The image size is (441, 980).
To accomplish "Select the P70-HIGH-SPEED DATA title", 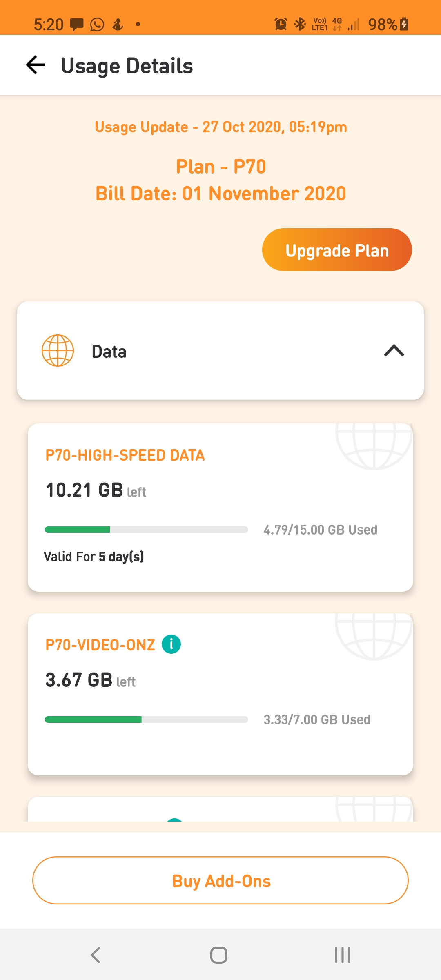I will click(x=125, y=455).
